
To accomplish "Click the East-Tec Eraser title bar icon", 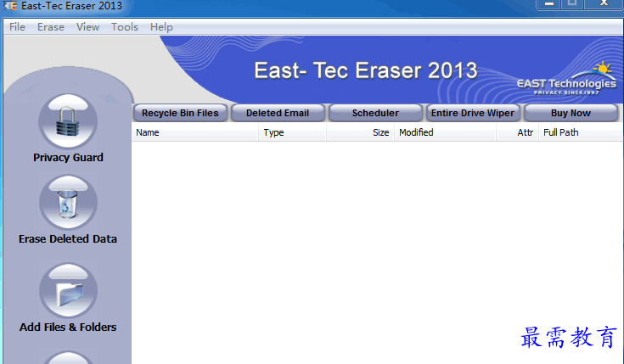I will pyautogui.click(x=10, y=6).
